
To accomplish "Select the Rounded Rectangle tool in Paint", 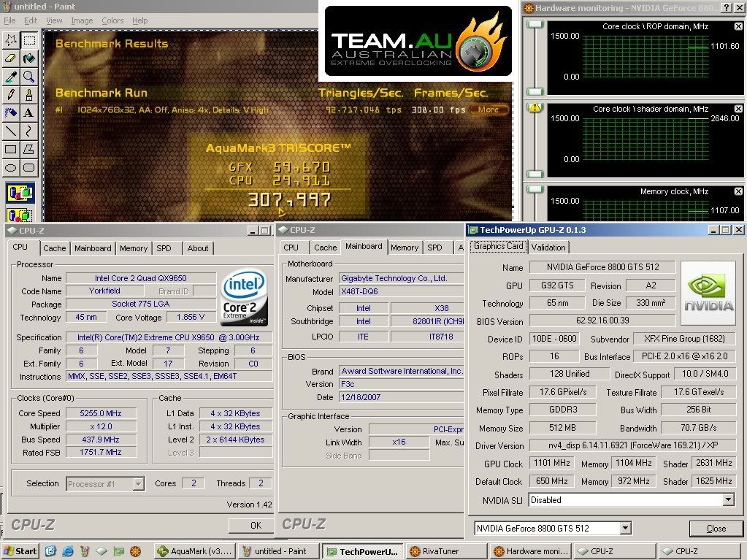I will 29,167.
